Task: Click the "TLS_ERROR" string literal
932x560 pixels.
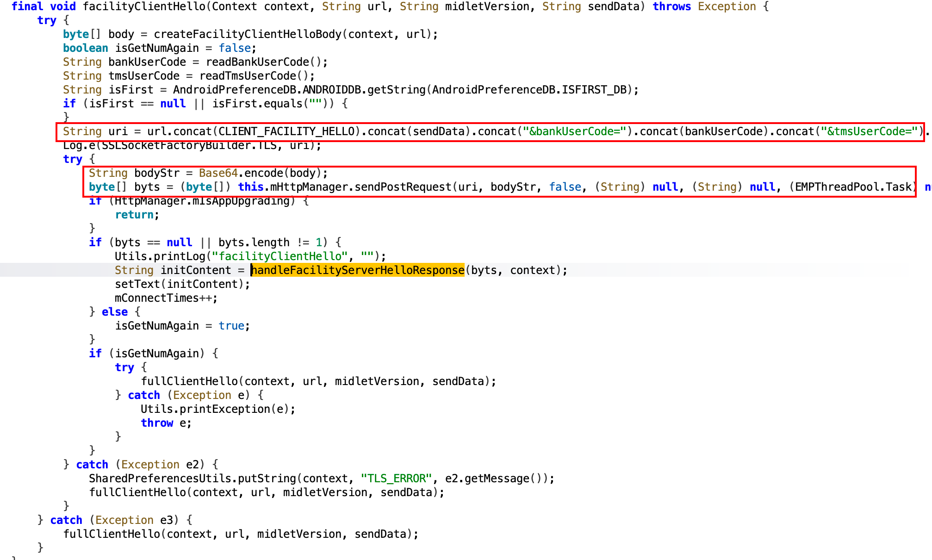Action: point(396,479)
